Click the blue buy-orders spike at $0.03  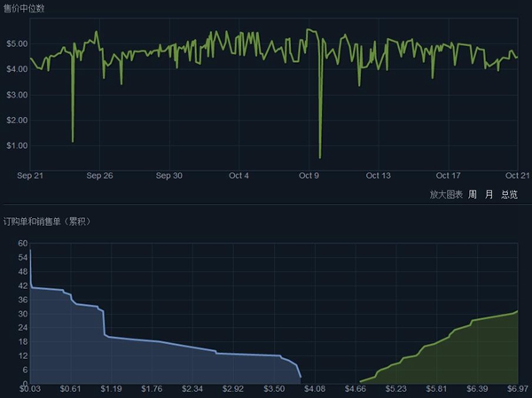click(x=30, y=250)
